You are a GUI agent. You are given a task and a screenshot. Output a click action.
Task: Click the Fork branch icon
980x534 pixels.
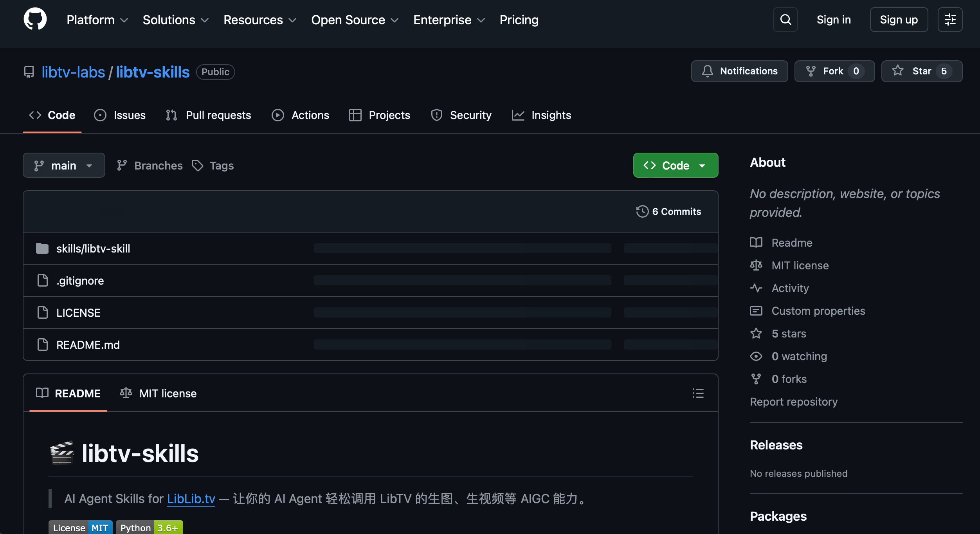[811, 71]
